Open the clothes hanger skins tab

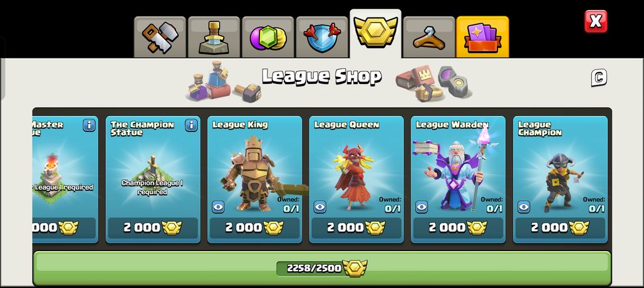tap(428, 38)
